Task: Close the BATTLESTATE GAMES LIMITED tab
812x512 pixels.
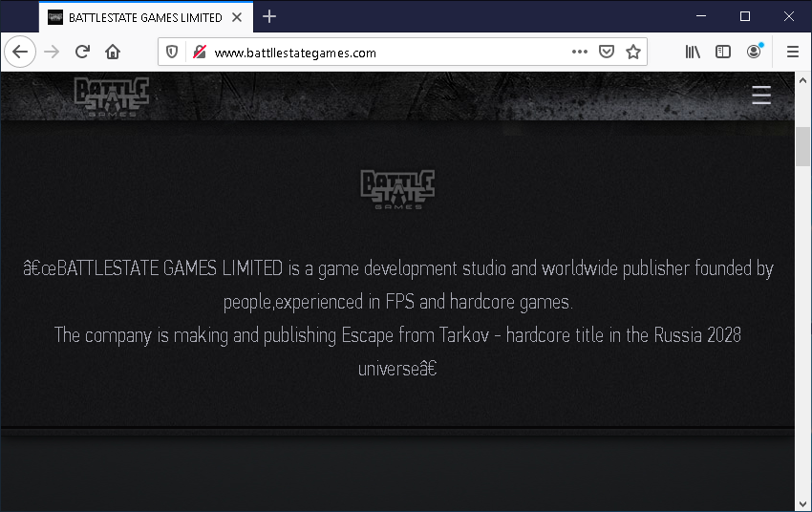Action: click(x=237, y=17)
